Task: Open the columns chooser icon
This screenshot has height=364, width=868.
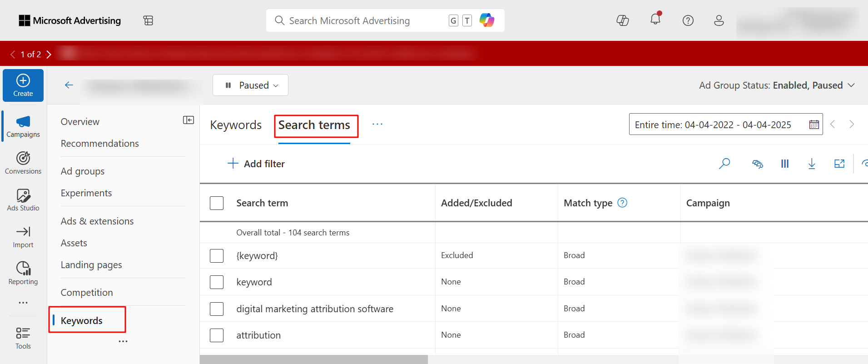Action: tap(785, 164)
